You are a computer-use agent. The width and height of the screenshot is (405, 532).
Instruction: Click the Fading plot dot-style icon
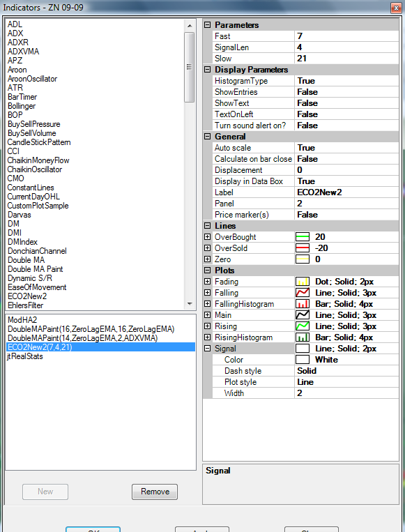point(303,282)
